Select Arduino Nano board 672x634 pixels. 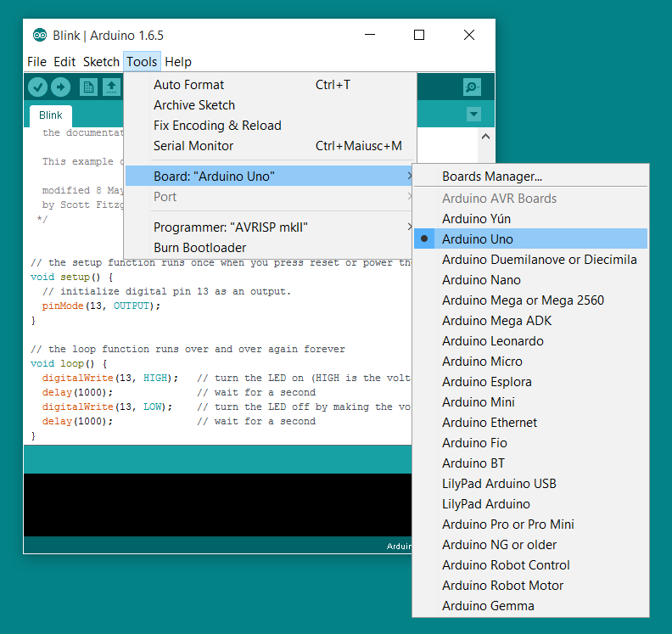(x=530, y=280)
